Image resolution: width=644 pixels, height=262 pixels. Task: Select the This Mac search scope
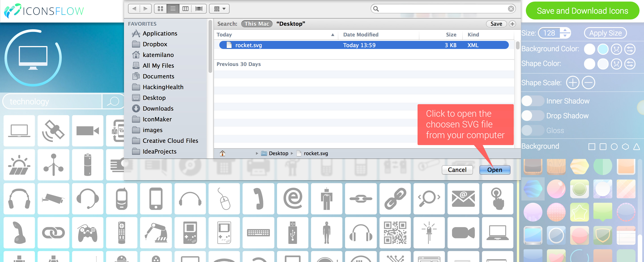click(x=256, y=24)
